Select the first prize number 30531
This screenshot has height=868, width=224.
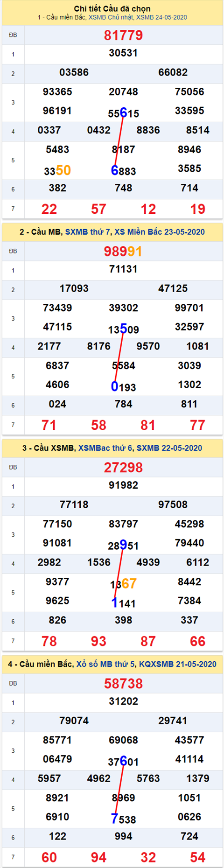tap(123, 53)
